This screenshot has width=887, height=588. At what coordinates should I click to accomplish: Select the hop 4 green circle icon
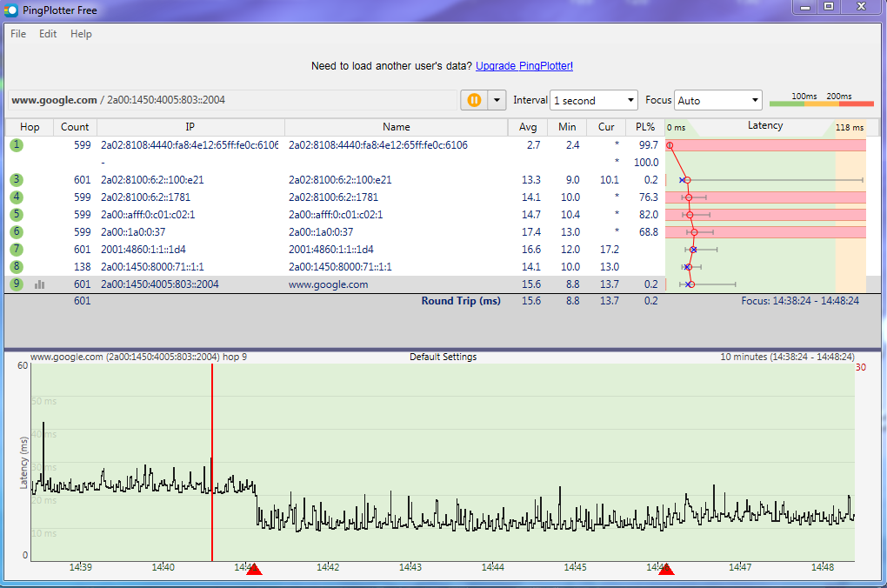coord(17,197)
